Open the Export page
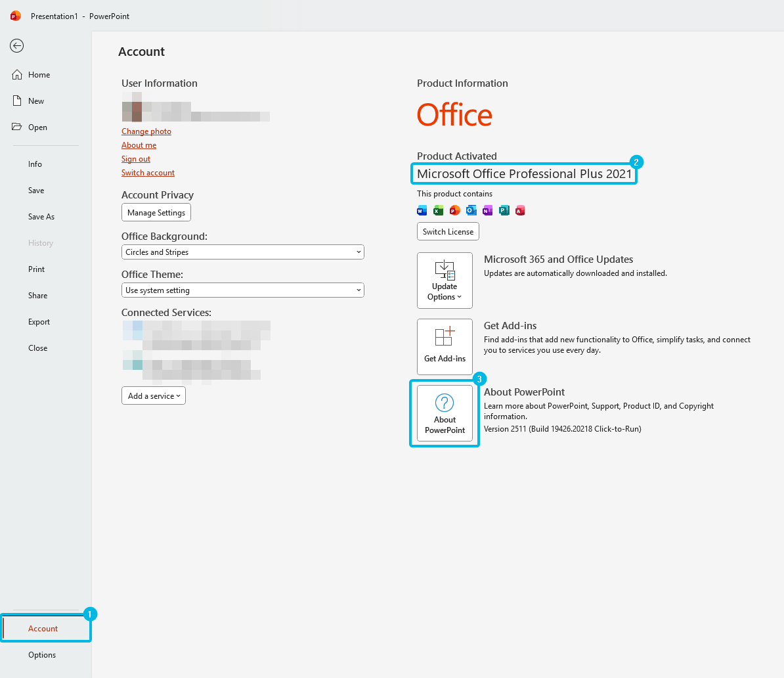 (39, 322)
